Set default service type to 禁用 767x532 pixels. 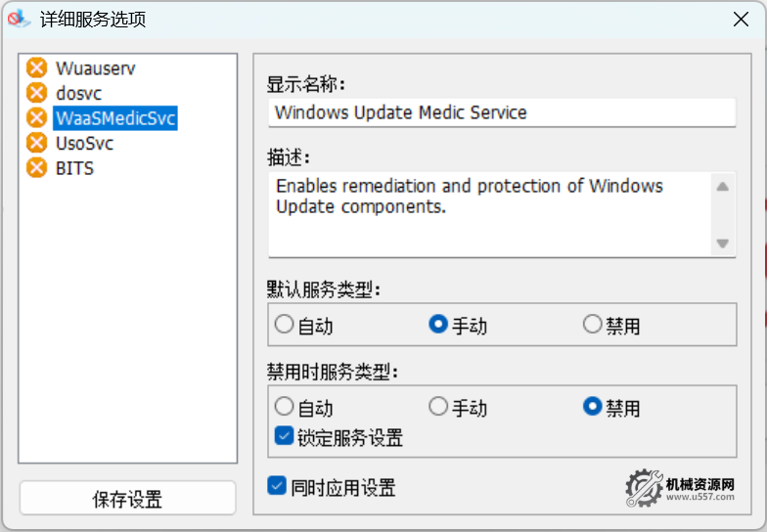(592, 325)
